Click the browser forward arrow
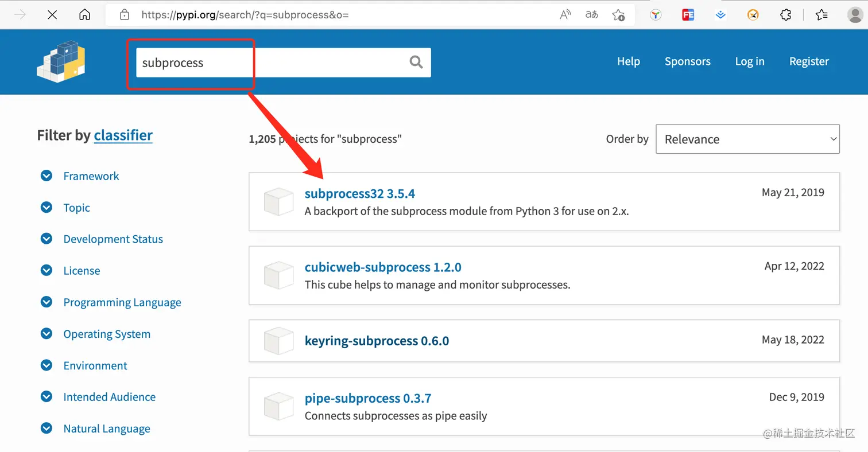The image size is (868, 452). point(20,15)
